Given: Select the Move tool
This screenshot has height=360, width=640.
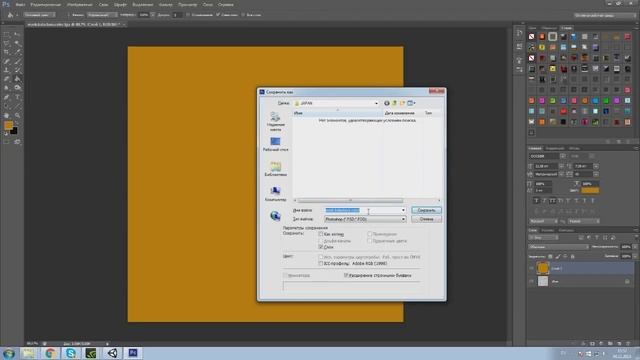Looking at the screenshot, I should (x=17, y=35).
